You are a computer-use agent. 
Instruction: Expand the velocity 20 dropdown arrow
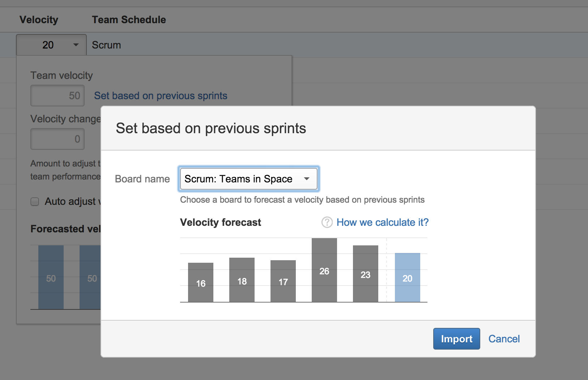76,45
